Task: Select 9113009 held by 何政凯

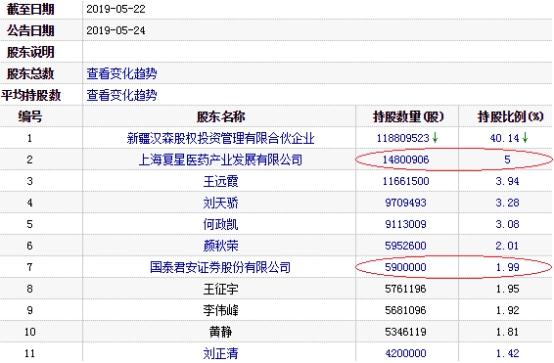Action: tap(406, 224)
